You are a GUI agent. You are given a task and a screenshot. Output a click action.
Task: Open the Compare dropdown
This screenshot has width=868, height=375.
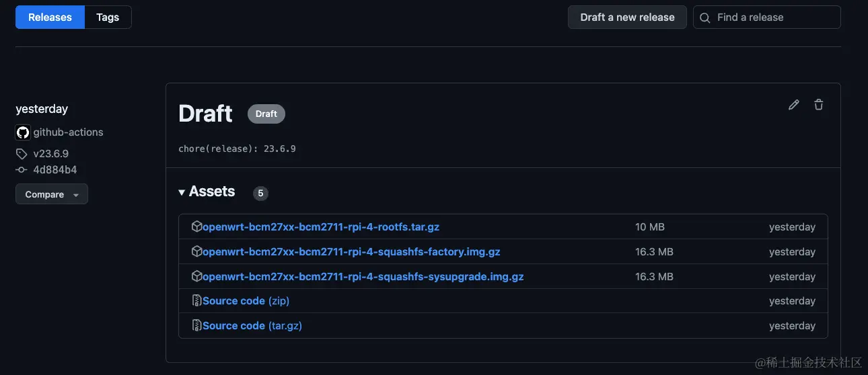pos(52,194)
